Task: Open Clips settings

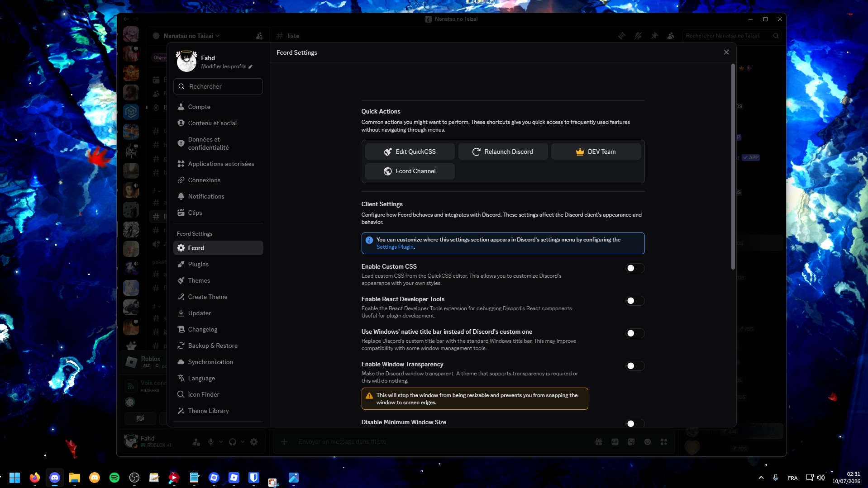Action: tap(218, 213)
